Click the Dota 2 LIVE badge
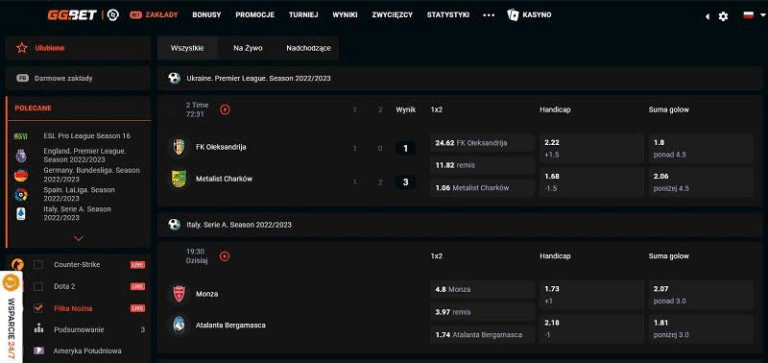 pos(138,287)
